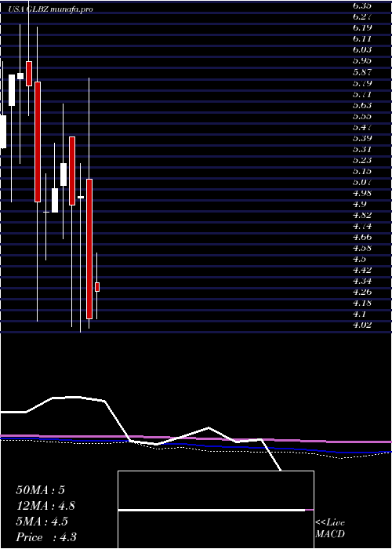This screenshot has width=392, height=549.
Task: Click the 4.58 price axis label
Action: click(x=362, y=249)
